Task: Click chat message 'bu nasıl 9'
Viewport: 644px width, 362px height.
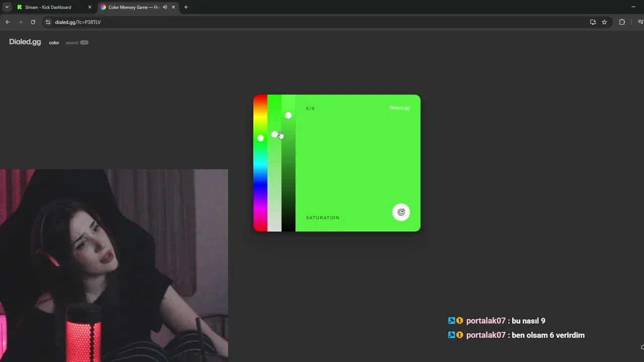Action: click(x=528, y=321)
